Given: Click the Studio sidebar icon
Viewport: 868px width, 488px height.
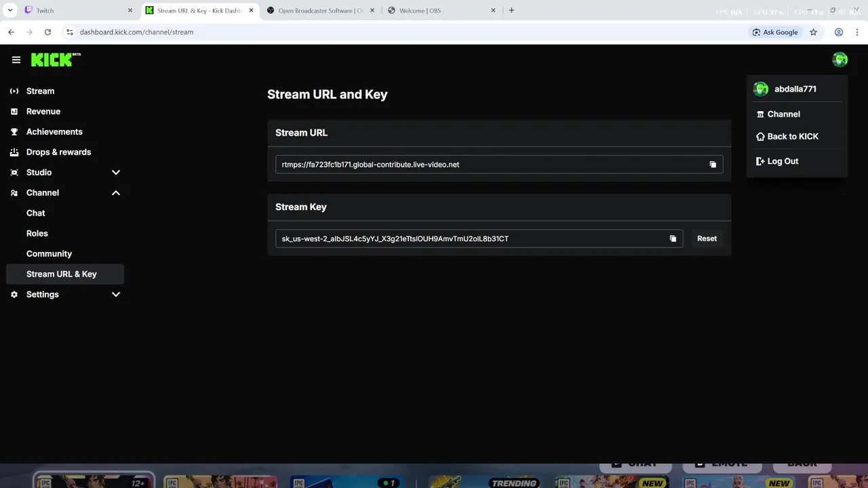Looking at the screenshot, I should [x=14, y=172].
